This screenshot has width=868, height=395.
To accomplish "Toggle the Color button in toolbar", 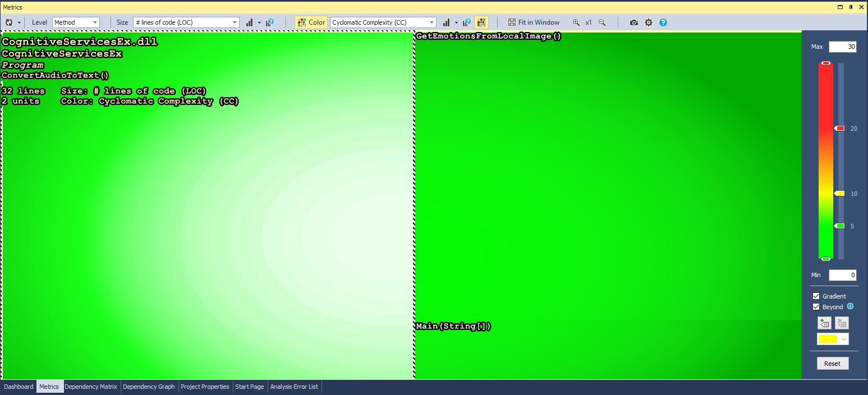I will coord(311,22).
